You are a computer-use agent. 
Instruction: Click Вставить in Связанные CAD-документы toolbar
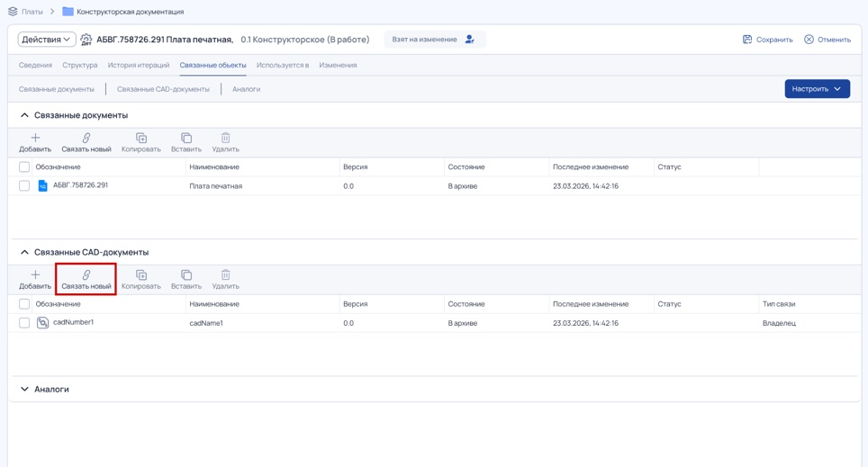click(x=186, y=280)
